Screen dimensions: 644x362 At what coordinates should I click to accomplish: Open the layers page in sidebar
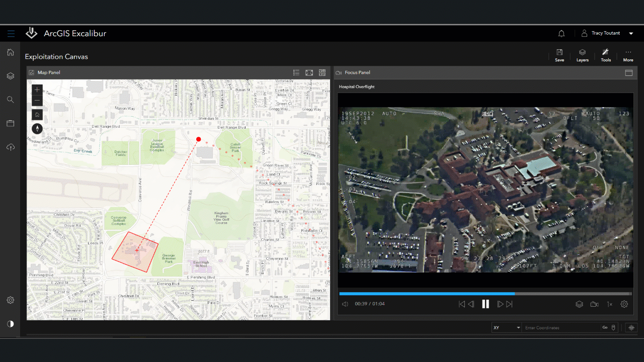[11, 76]
